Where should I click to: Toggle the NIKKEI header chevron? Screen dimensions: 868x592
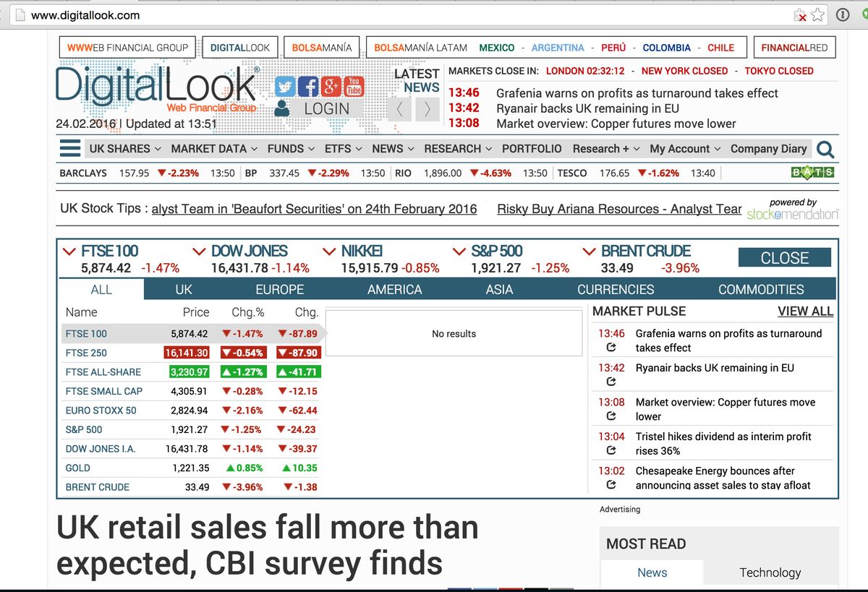[330, 252]
